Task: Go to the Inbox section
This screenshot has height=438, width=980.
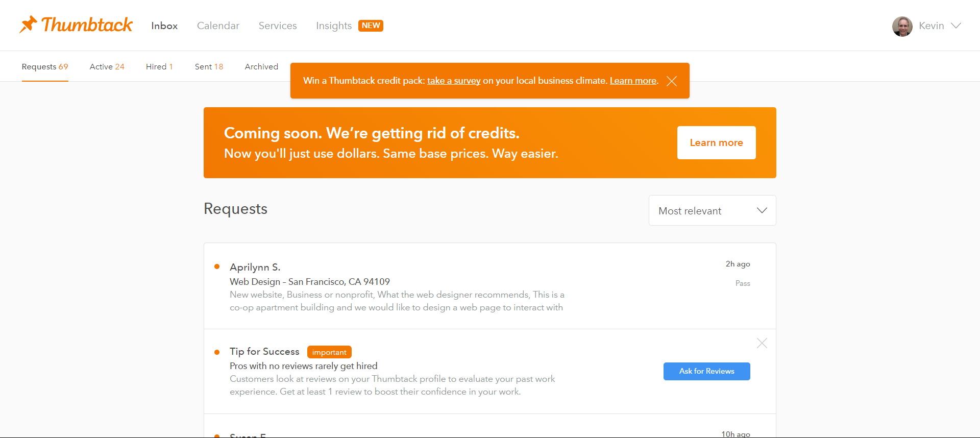Action: 164,26
